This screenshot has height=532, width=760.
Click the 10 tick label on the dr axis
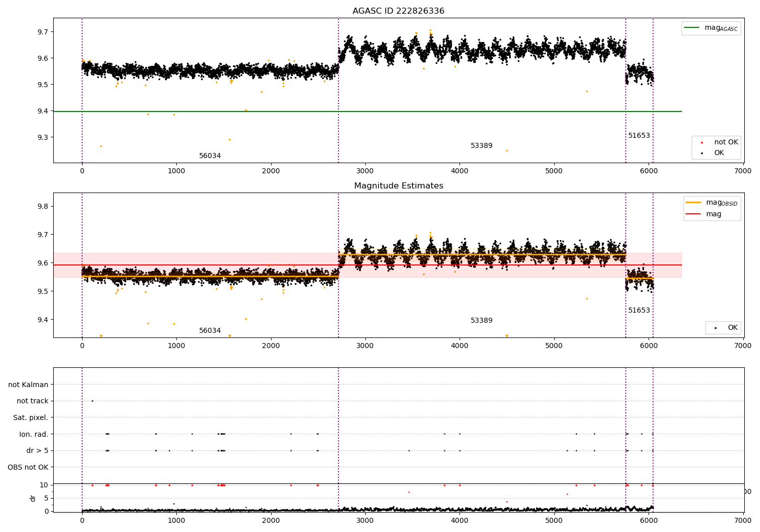tap(44, 485)
